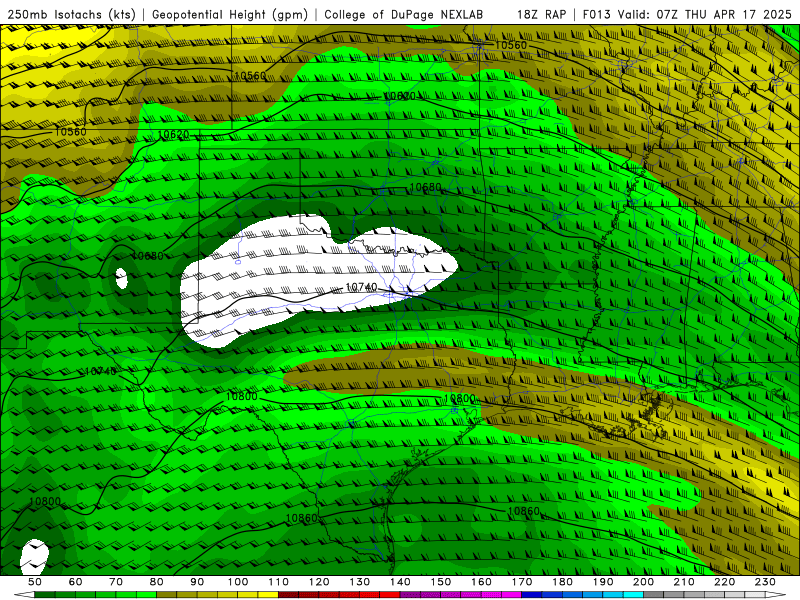Click the left arrow end of the color bar
This screenshot has width=800, height=600.
click(x=24, y=595)
